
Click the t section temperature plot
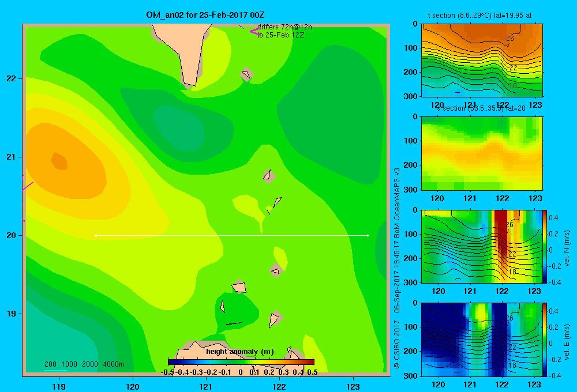click(x=482, y=61)
